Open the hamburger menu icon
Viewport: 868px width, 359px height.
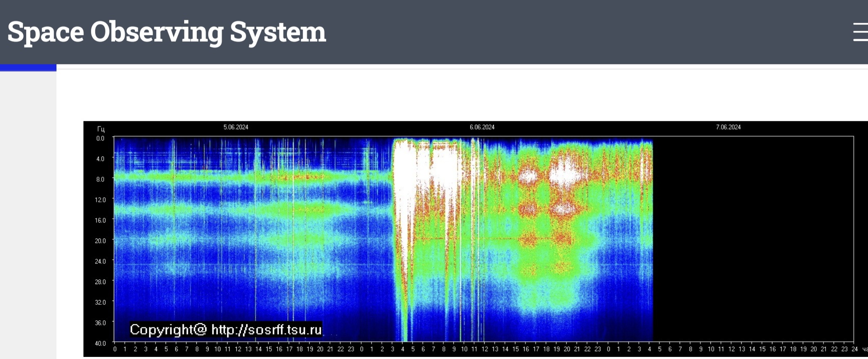pos(860,32)
